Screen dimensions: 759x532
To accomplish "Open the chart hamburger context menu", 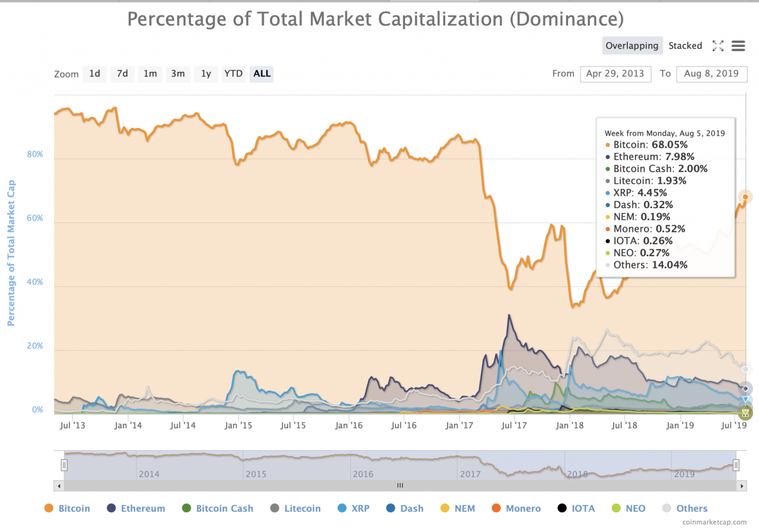I will pyautogui.click(x=738, y=46).
